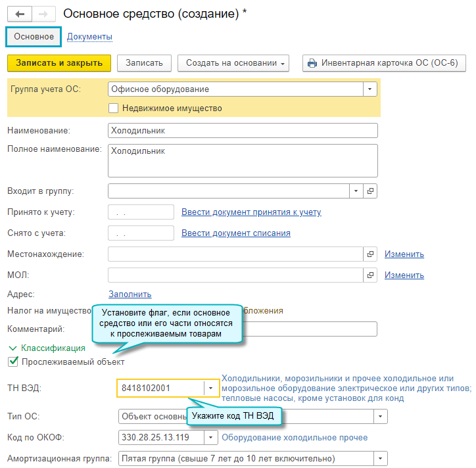Click the Ввести документ принятия к учету link
The height and width of the screenshot is (468, 476).
[251, 212]
